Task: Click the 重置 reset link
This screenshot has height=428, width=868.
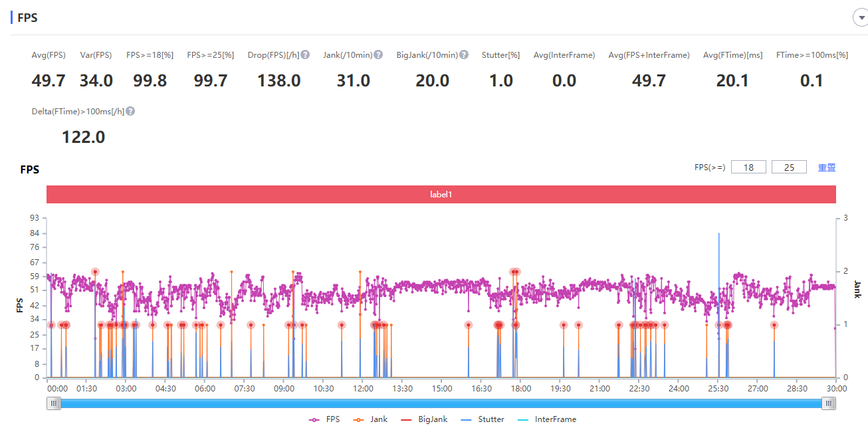Action: tap(826, 167)
